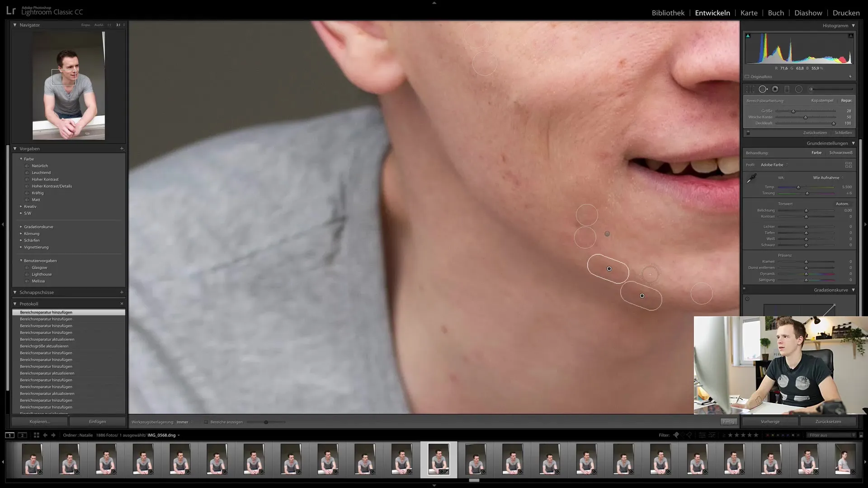Screen dimensions: 868x488
Task: Set treatment to Farbe
Action: (816, 153)
